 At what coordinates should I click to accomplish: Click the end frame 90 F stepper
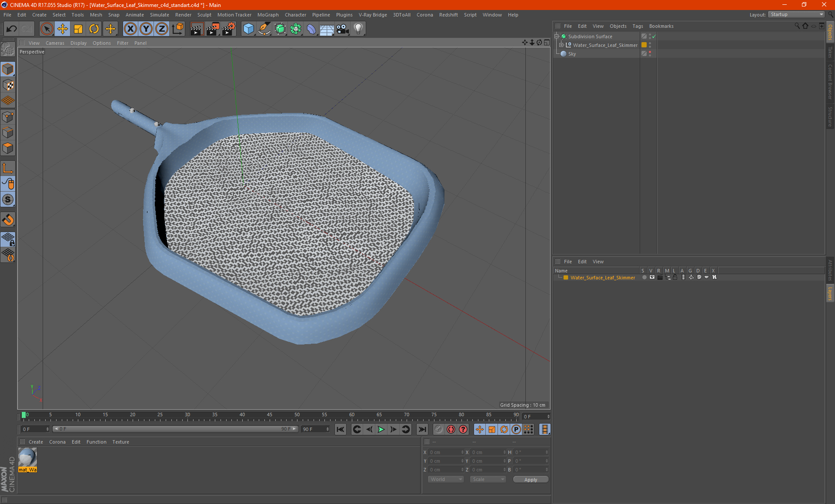click(x=327, y=429)
